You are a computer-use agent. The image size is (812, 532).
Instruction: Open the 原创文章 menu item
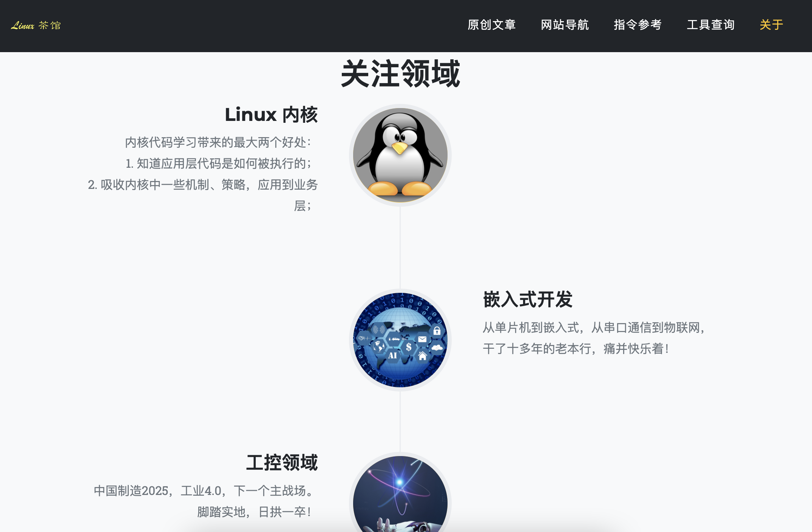pyautogui.click(x=491, y=25)
